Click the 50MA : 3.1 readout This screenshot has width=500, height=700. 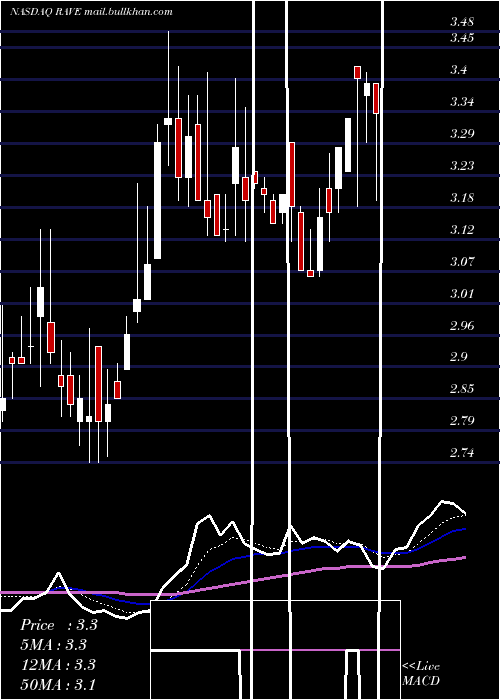(58, 684)
